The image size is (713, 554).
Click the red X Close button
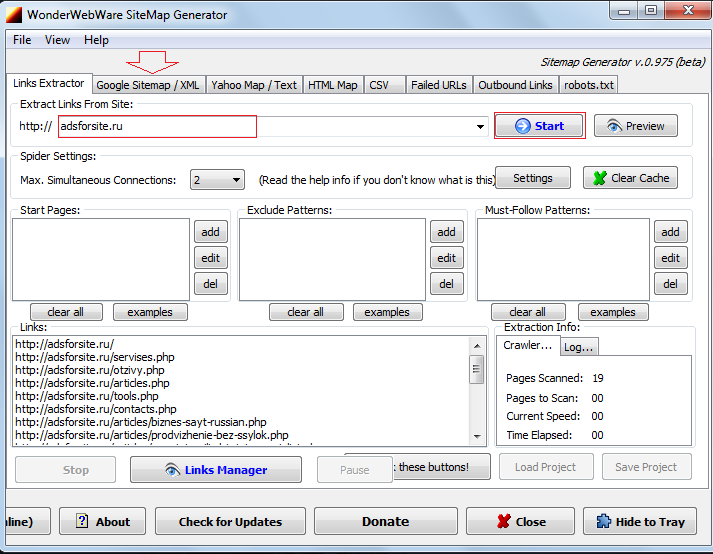point(520,521)
